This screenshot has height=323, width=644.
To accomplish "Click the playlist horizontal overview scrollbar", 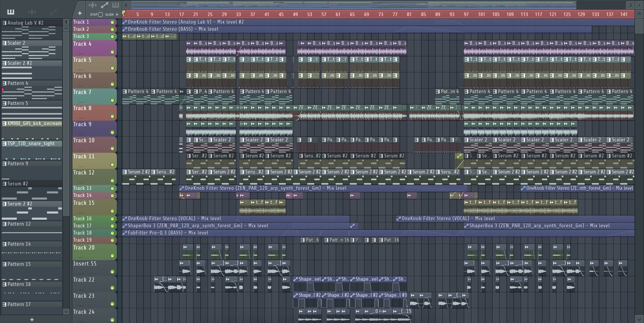I will click(x=354, y=5).
